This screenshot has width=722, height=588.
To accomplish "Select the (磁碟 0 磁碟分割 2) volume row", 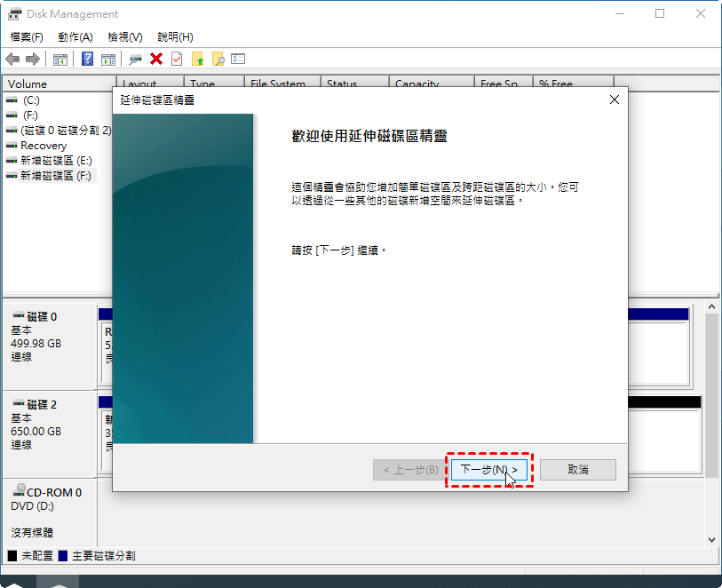I will coord(59,131).
